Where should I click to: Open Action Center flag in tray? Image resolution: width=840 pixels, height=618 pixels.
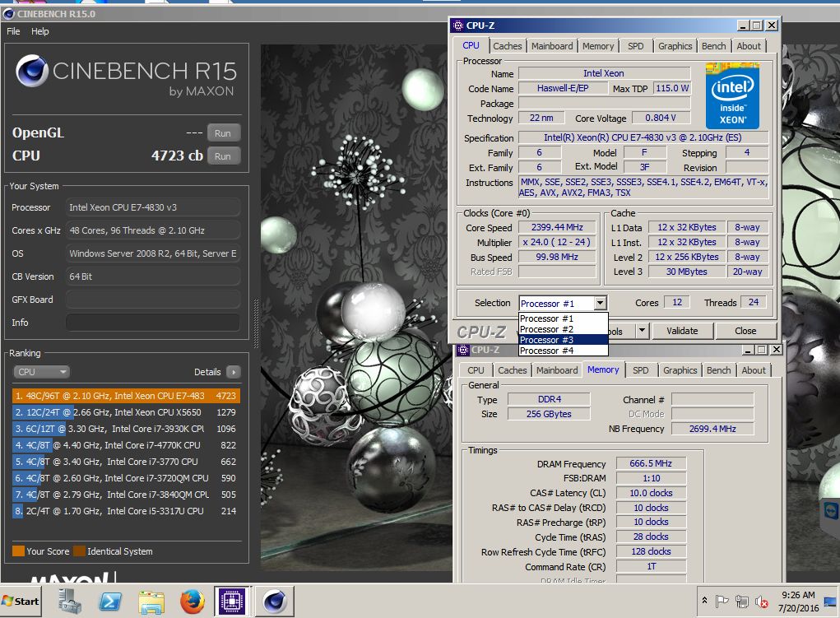722,602
